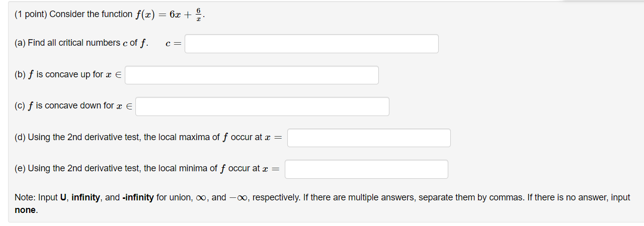Click the local maxima answer field
Screen dimensions: 644x226
(369, 138)
